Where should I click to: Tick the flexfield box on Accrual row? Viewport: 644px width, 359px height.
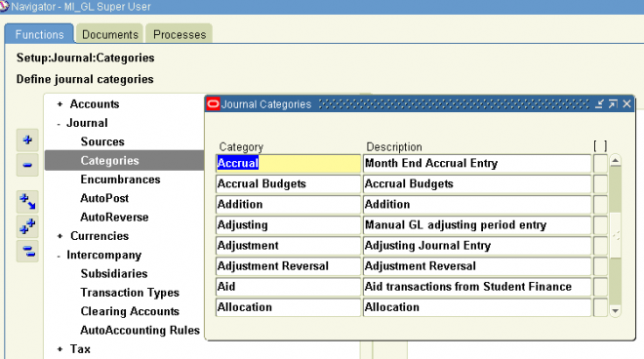pyautogui.click(x=600, y=164)
